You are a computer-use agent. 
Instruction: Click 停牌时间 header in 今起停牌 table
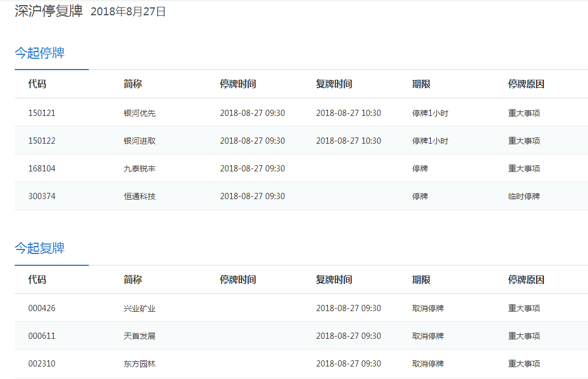(238, 84)
